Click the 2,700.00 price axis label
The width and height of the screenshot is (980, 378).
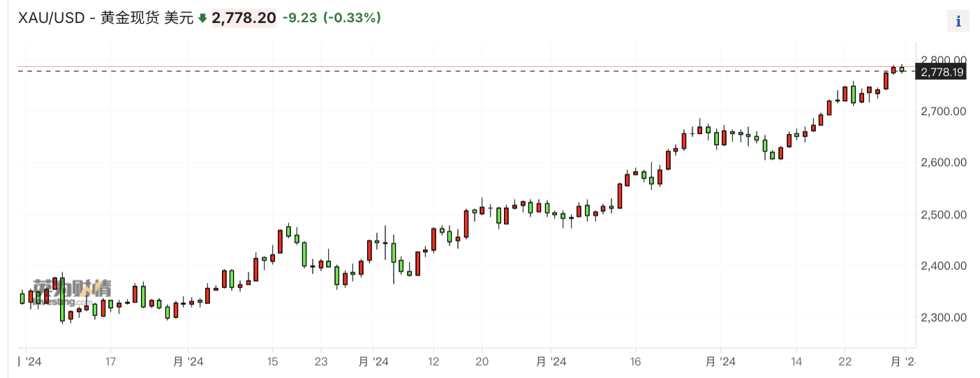[943, 111]
